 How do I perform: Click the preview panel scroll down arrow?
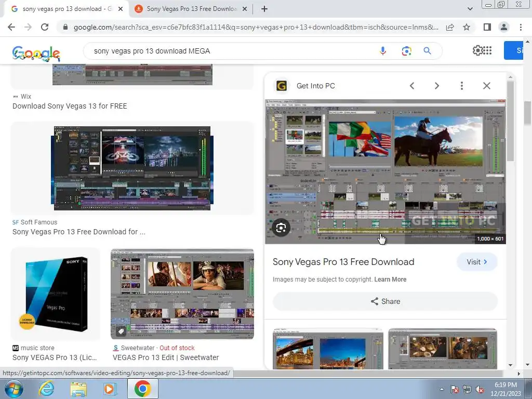coord(510,365)
